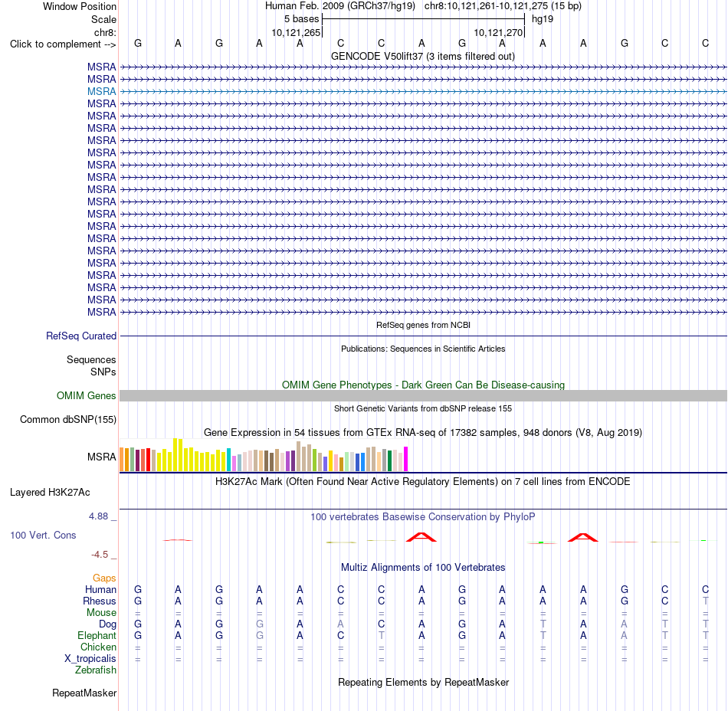
Task: Click the MSRA label beside GTEx bars
Action: click(101, 457)
